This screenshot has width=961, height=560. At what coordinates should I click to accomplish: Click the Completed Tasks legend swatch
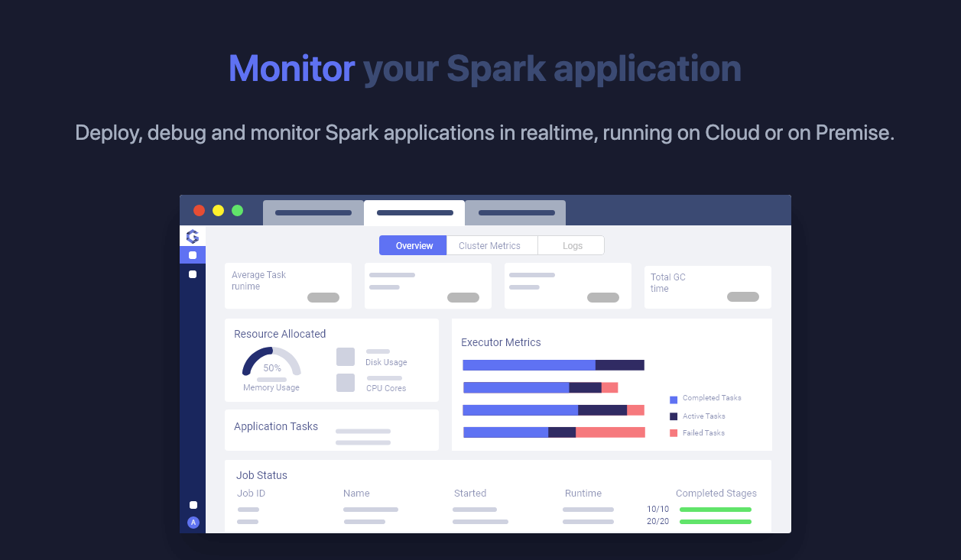coord(674,400)
